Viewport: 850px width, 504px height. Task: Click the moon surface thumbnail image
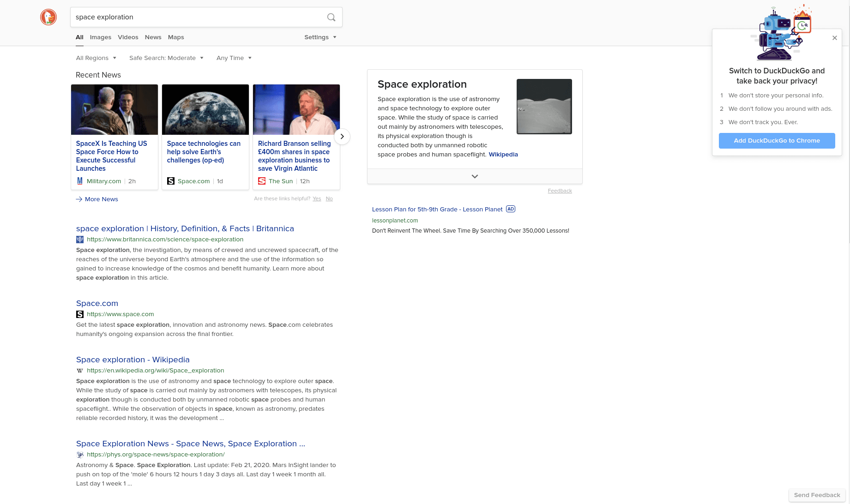click(x=544, y=107)
